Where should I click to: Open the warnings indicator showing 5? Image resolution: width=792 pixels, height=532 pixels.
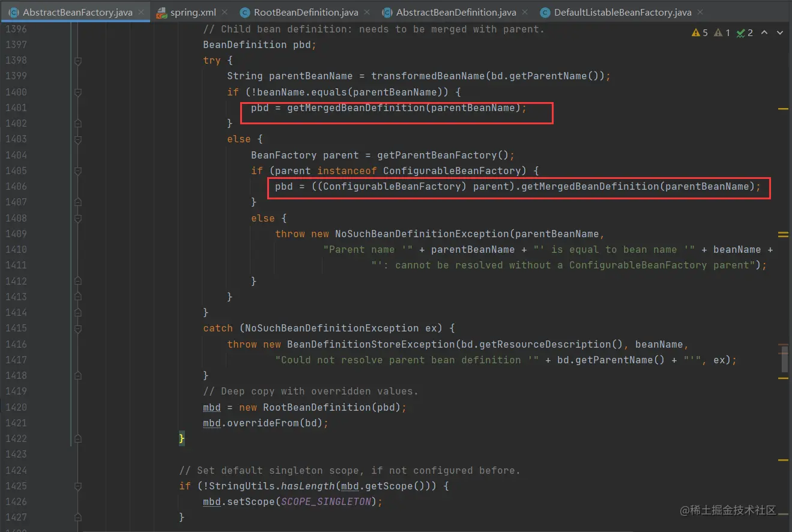click(x=700, y=33)
